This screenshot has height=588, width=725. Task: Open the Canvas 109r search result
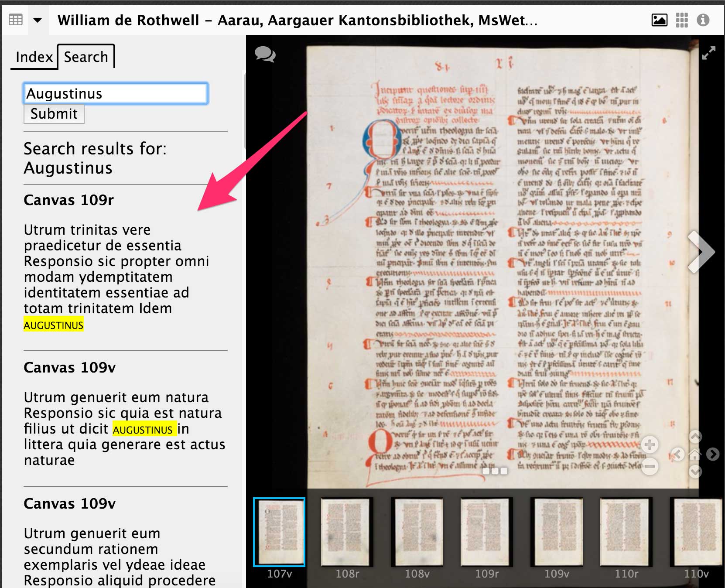68,200
